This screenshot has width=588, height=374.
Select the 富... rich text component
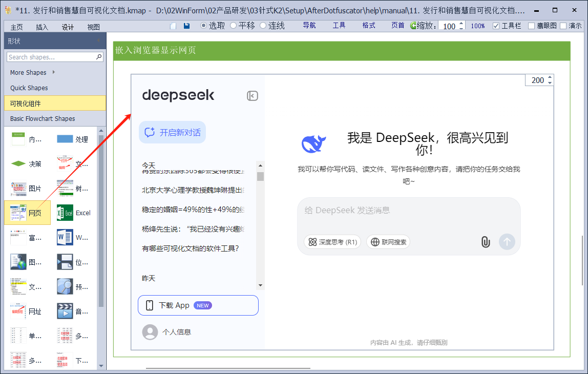[26, 237]
